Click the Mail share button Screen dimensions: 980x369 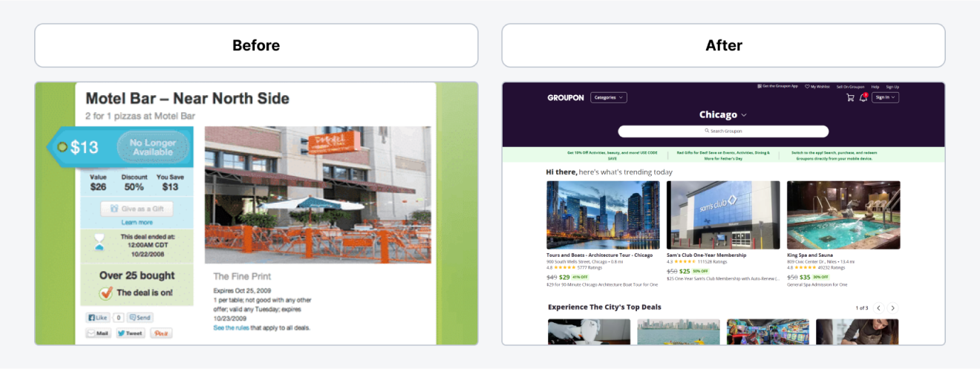(98, 333)
